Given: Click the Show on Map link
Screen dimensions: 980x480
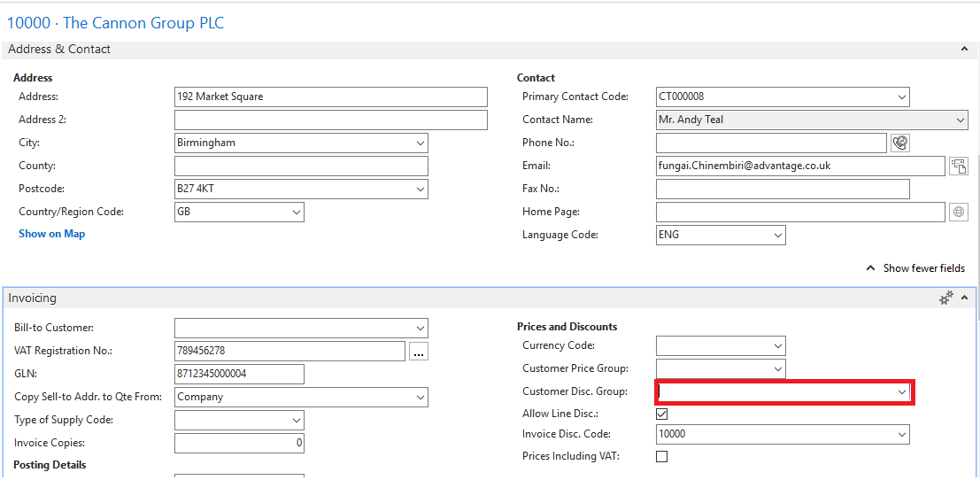Looking at the screenshot, I should click(52, 234).
